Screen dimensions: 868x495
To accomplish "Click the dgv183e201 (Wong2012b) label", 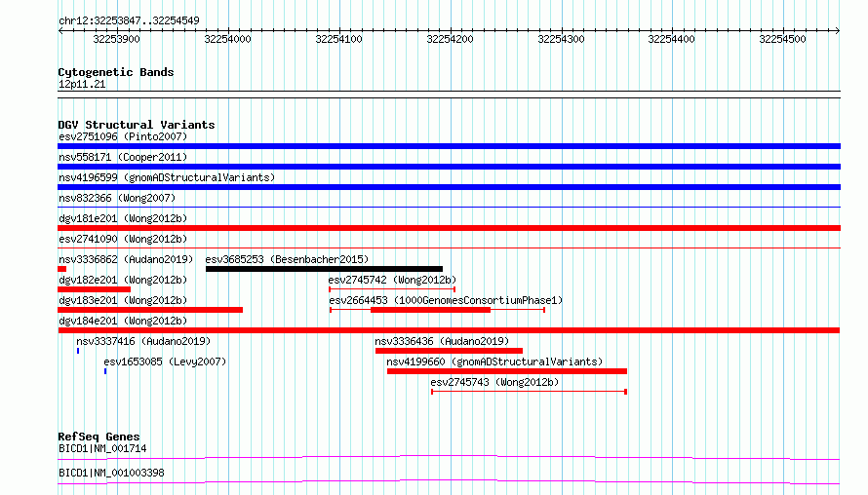I will pos(123,300).
